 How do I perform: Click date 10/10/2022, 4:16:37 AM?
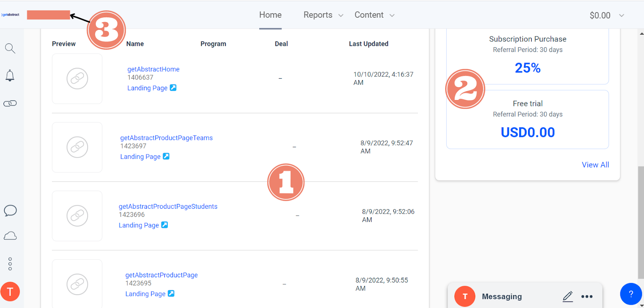point(383,78)
